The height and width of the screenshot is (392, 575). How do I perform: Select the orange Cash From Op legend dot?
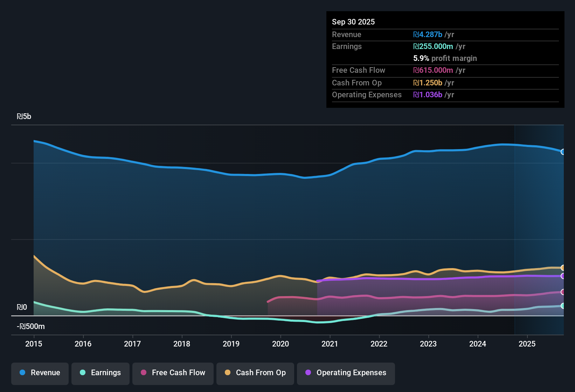228,373
